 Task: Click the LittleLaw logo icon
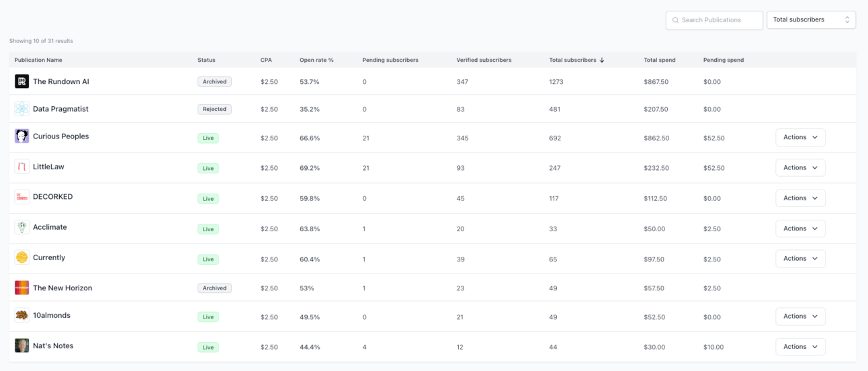pos(22,167)
